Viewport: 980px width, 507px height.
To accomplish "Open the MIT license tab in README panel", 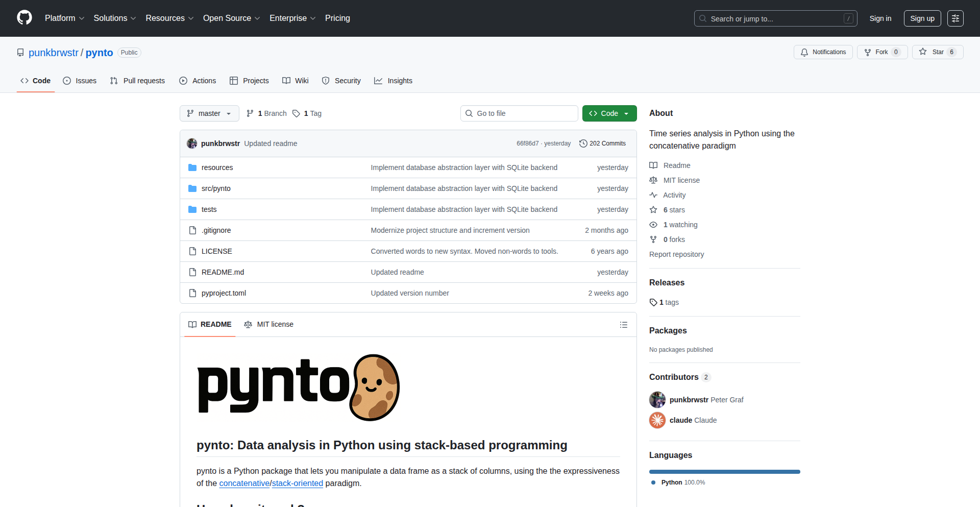I will click(x=268, y=324).
